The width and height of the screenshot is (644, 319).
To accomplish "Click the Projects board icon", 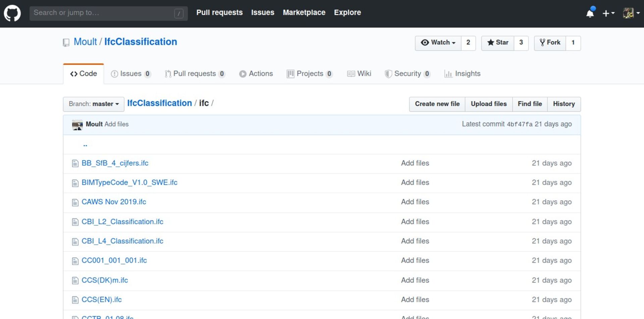I will [x=290, y=74].
